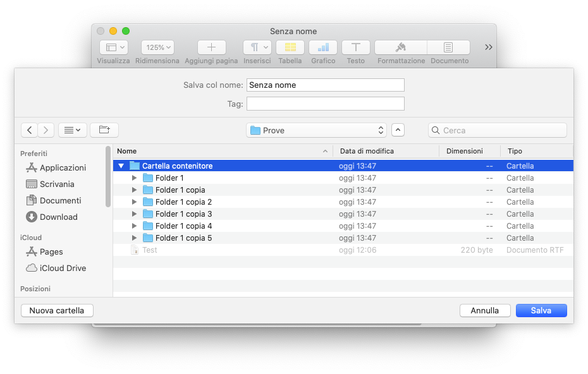This screenshot has height=374, width=588.
Task: Select the Testo text box tool
Action: 356,47
